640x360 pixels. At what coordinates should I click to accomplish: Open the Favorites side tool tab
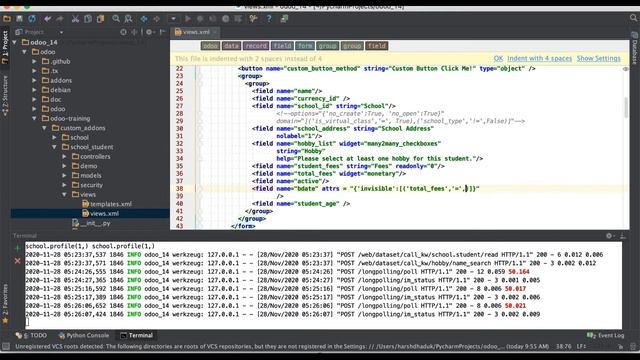coord(5,304)
